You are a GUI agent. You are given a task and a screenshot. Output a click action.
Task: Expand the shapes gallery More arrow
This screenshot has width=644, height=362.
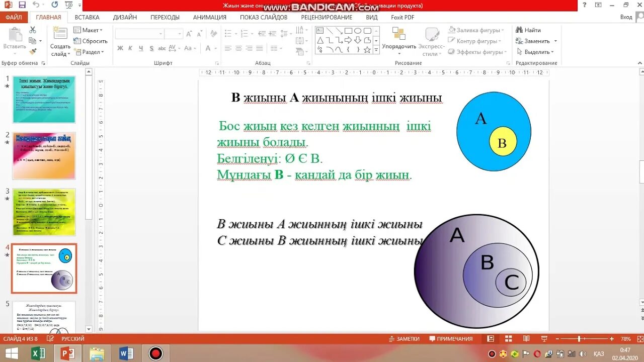(377, 50)
